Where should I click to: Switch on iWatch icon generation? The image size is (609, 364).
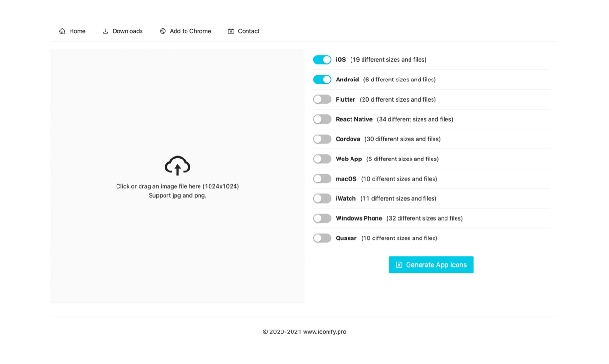(x=322, y=198)
